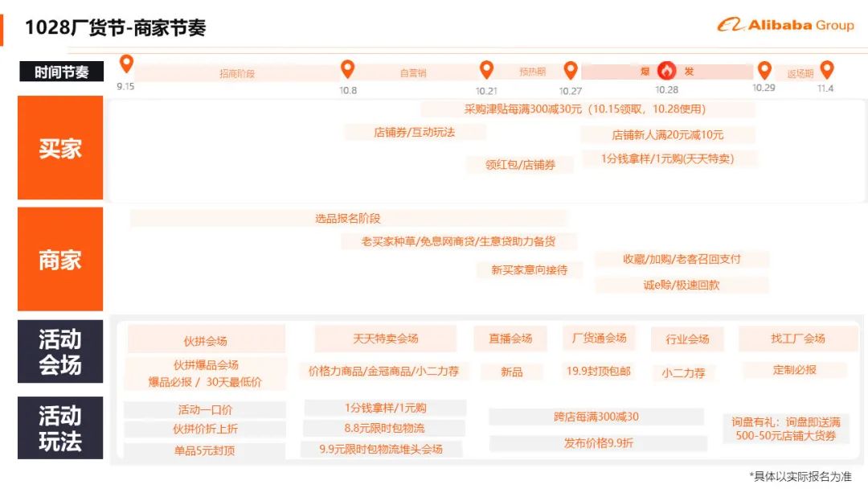The image size is (868, 489).
Task: Click the location pin above 10.27
Action: [571, 70]
